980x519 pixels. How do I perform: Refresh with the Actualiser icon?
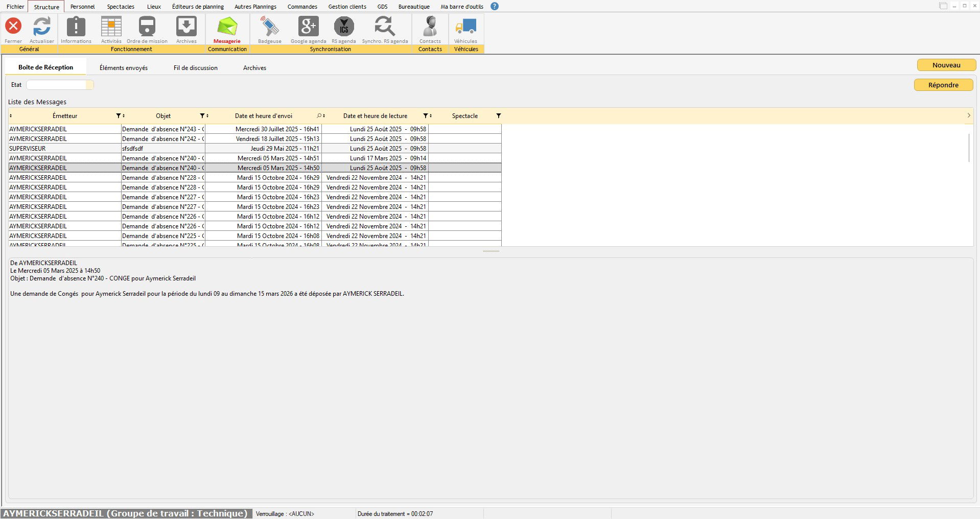[x=42, y=26]
